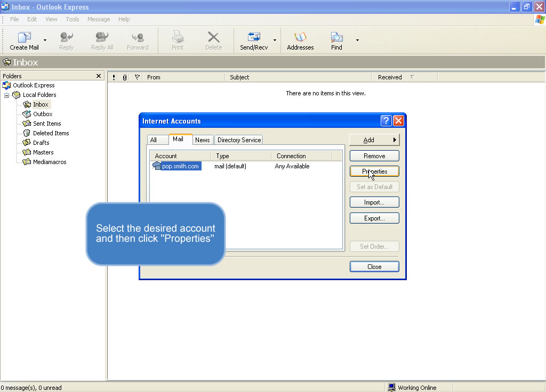Select the pop.smith.com mail account
This screenshot has width=546, height=392.
pos(180,166)
